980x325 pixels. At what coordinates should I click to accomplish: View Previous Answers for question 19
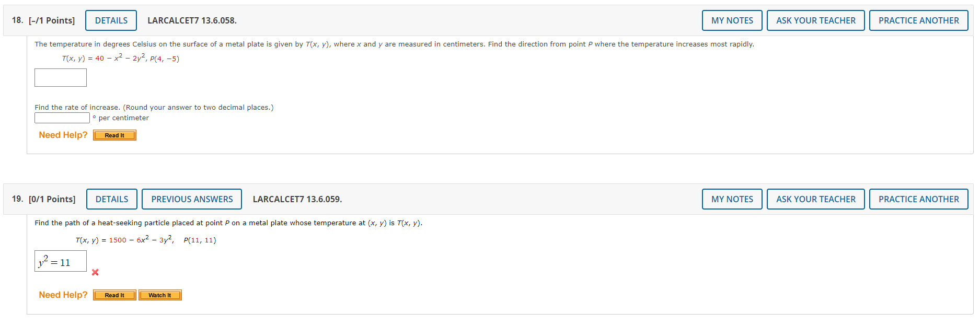(192, 199)
